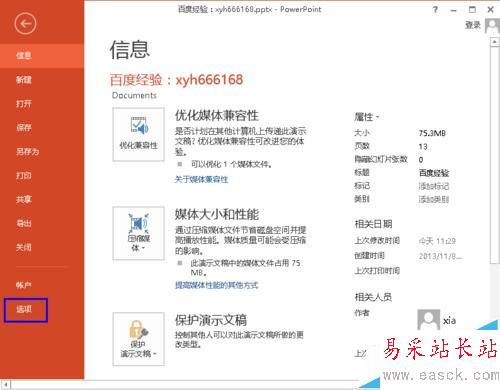Click 登录 to sign in
This screenshot has height=390, width=500.
[x=473, y=25]
